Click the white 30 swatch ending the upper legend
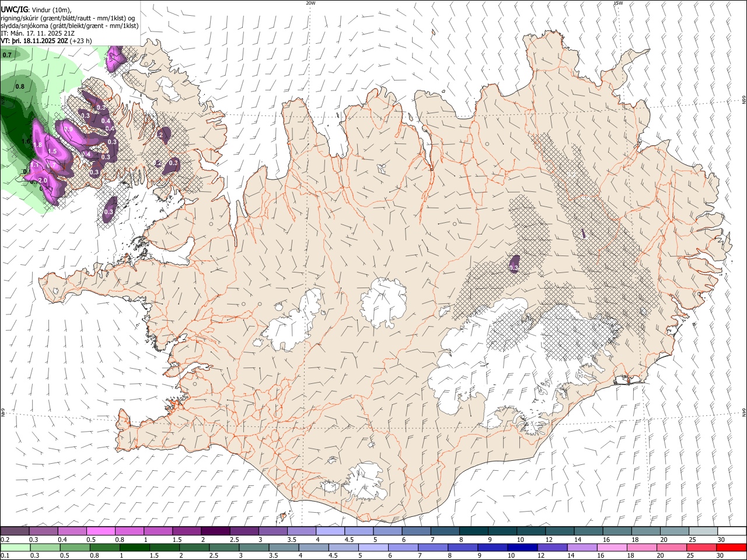Image resolution: width=747 pixels, height=560 pixels. [x=732, y=531]
